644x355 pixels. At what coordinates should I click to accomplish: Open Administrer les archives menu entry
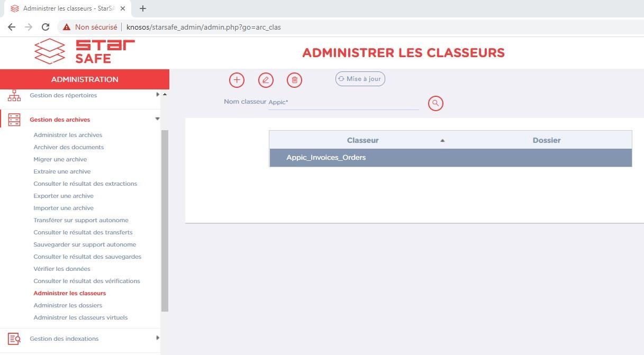click(x=68, y=135)
